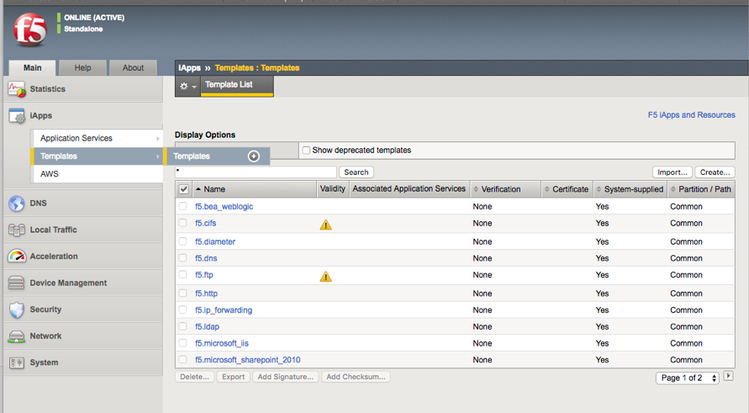Toggle the select-all checkbox in table header
749x413 pixels.
tap(183, 188)
